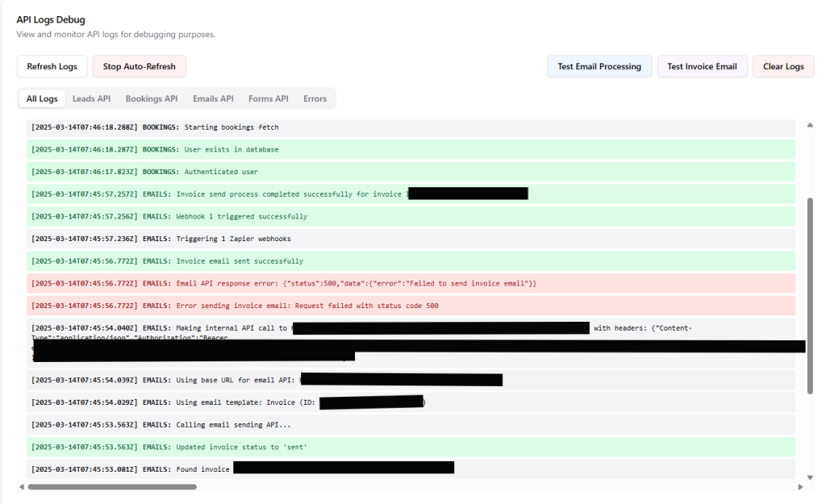Open the Bookings API tab
Viewport: 826px width, 504px height.
coord(152,98)
